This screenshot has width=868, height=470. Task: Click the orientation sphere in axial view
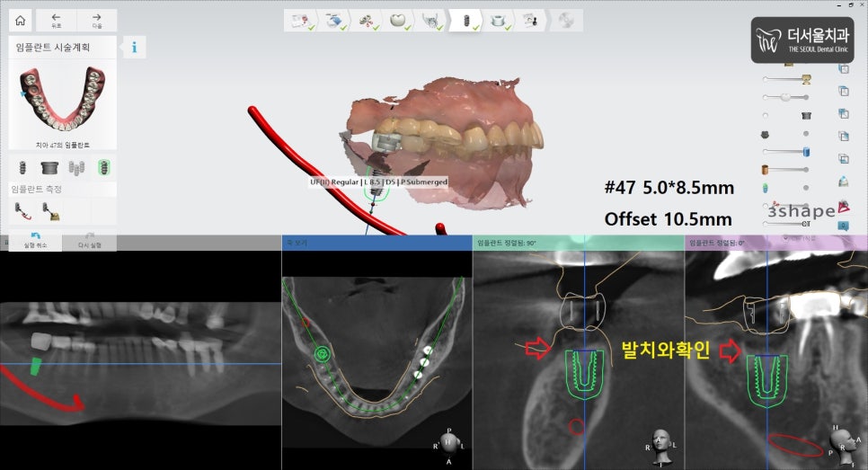[449, 444]
